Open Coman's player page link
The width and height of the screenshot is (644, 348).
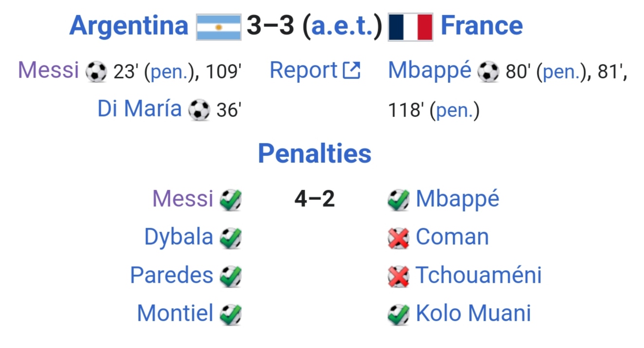click(452, 237)
